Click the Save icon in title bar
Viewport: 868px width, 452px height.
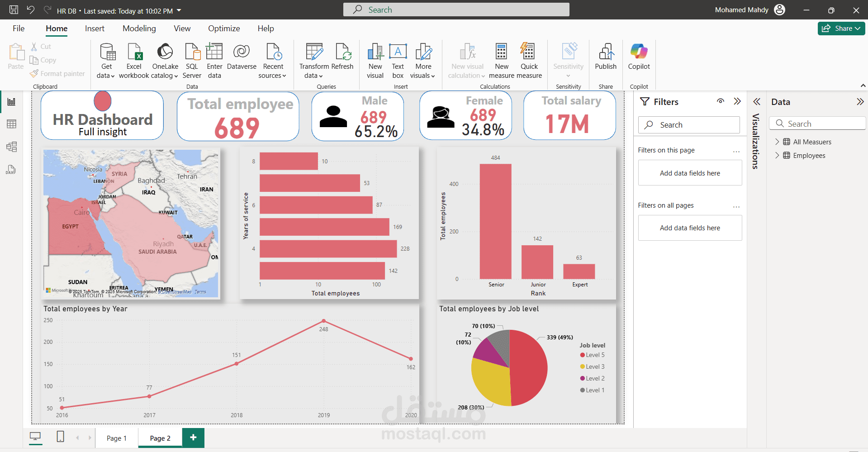click(14, 10)
